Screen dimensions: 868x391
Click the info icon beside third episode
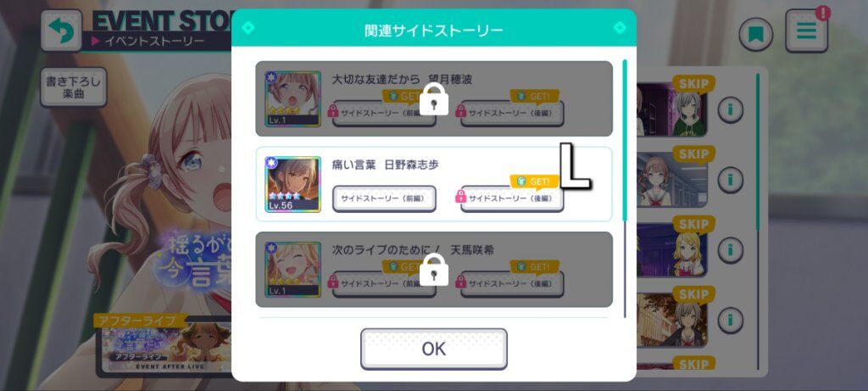pyautogui.click(x=730, y=249)
